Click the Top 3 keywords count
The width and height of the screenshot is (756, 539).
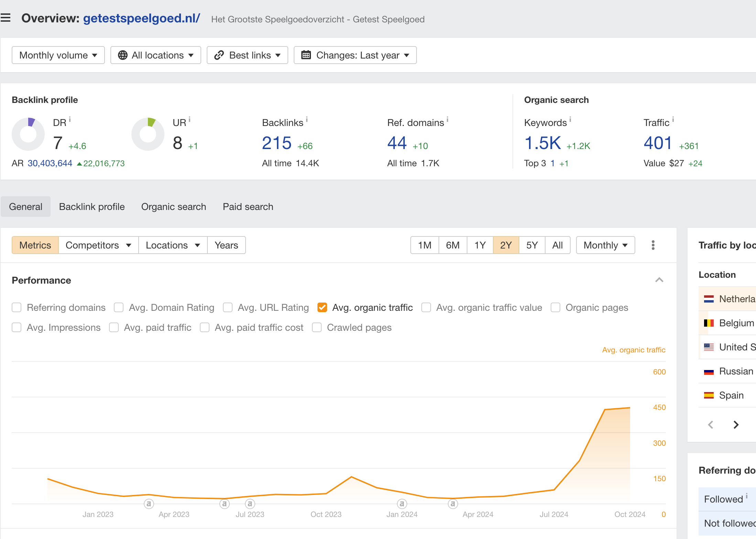pyautogui.click(x=552, y=163)
